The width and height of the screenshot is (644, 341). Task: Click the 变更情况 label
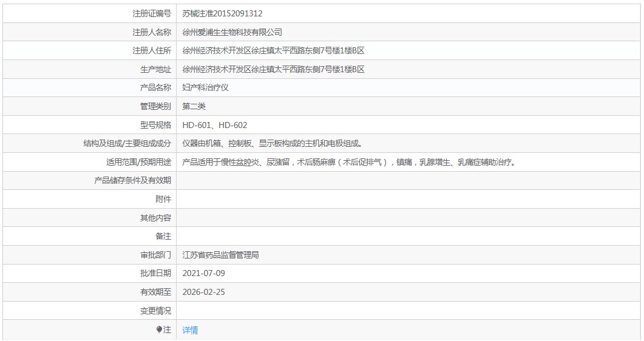click(155, 311)
